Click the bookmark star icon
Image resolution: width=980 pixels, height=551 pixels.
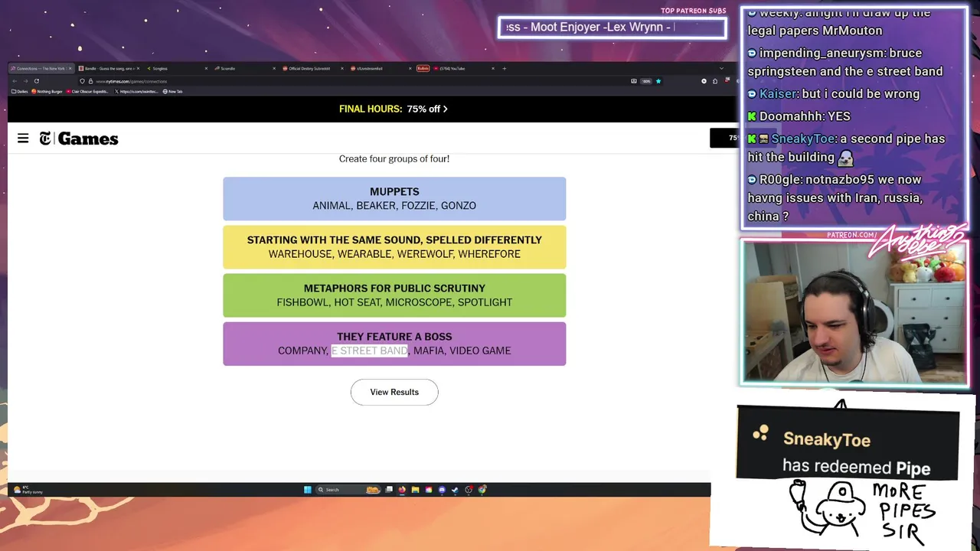pyautogui.click(x=658, y=81)
